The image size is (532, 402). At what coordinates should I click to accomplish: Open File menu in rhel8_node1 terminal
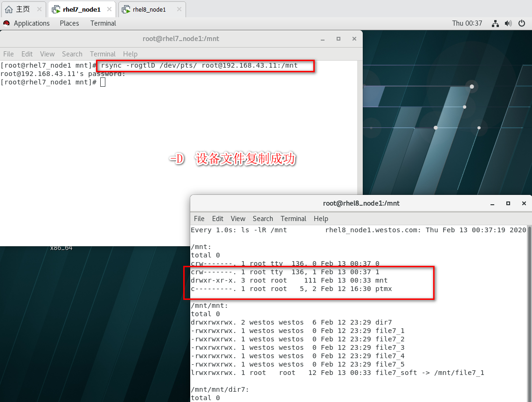tap(199, 218)
